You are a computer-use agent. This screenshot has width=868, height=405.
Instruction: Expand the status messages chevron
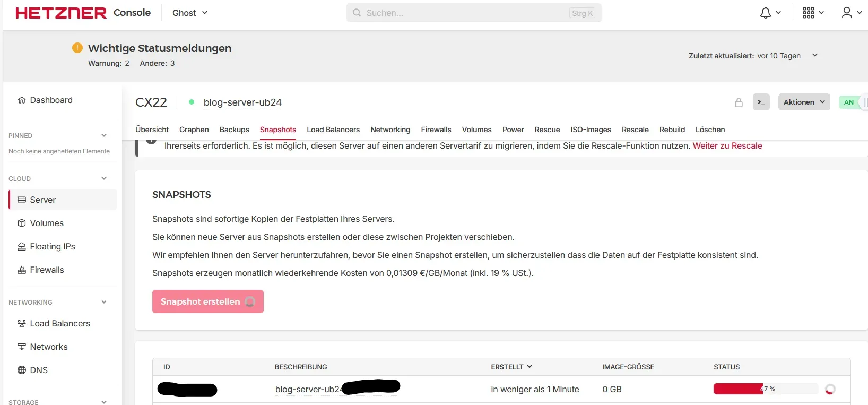(x=815, y=55)
